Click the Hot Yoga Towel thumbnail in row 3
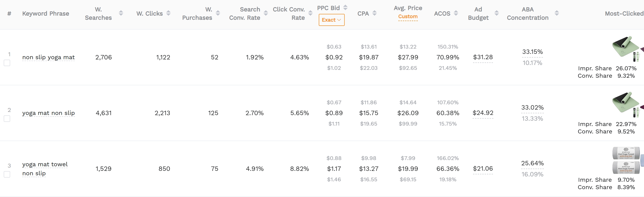The height and width of the screenshot is (197, 644). [x=626, y=160]
